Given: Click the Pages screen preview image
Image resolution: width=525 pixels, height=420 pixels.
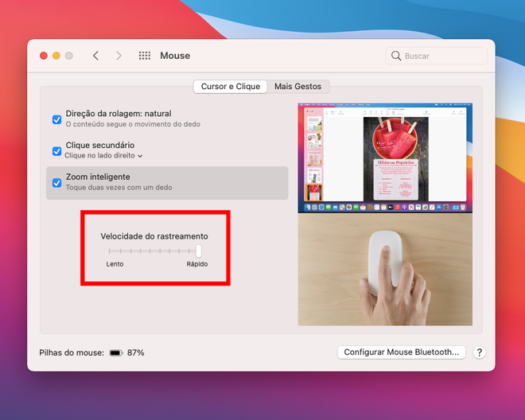Looking at the screenshot, I should (x=385, y=157).
